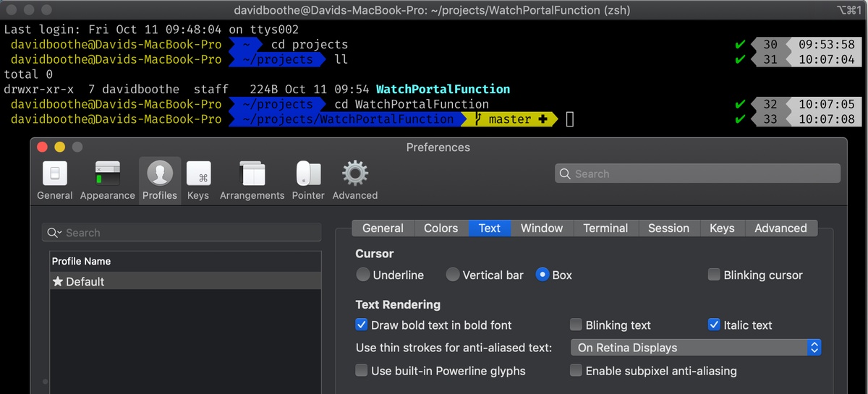Minimize the Preferences window

pyautogui.click(x=59, y=147)
